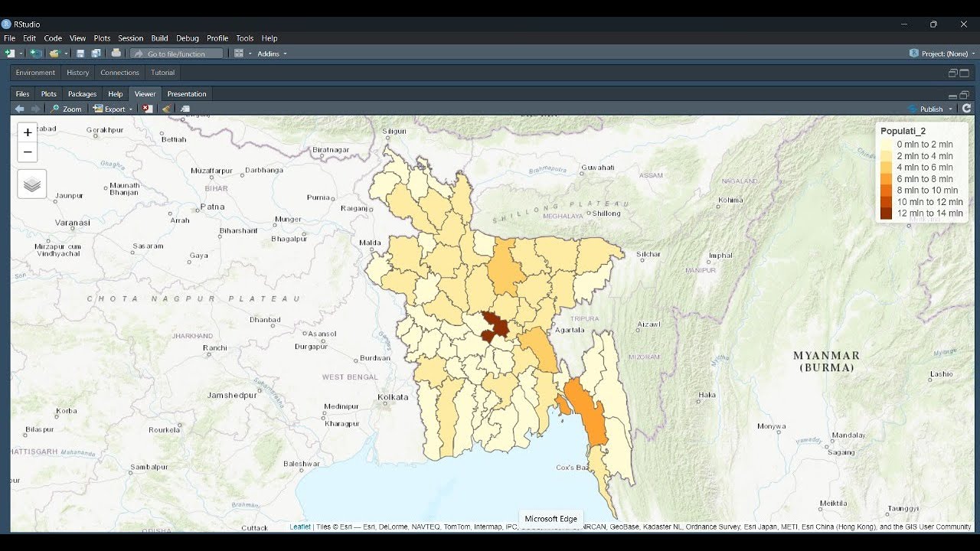This screenshot has height=551, width=980.
Task: Open the workspace panes layout icon
Action: click(239, 54)
